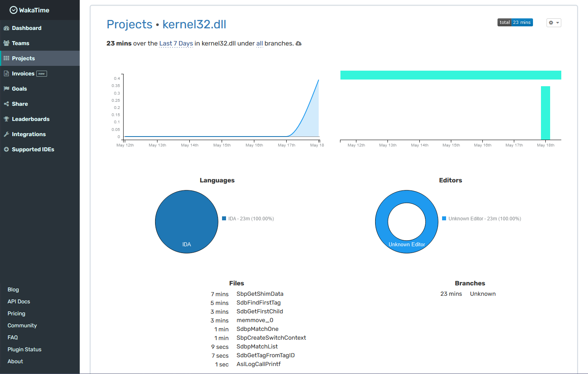
Task: Click the Supported IDEs plus icon
Action: [6, 149]
